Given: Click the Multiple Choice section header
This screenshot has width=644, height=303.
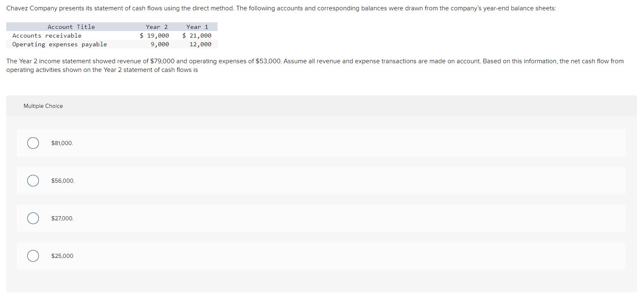Looking at the screenshot, I should pos(43,106).
